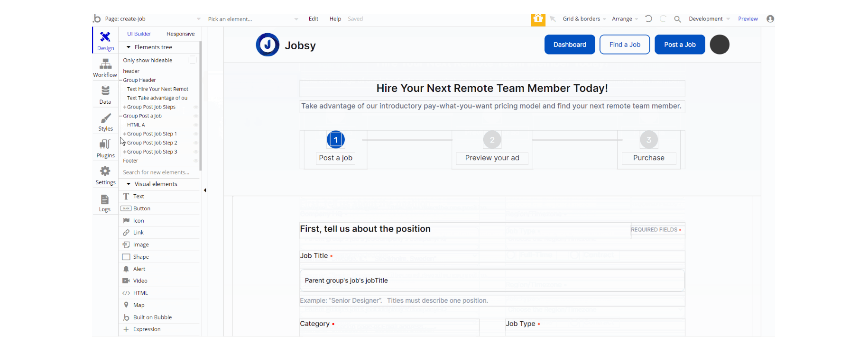Click the gift box icon

click(x=538, y=19)
